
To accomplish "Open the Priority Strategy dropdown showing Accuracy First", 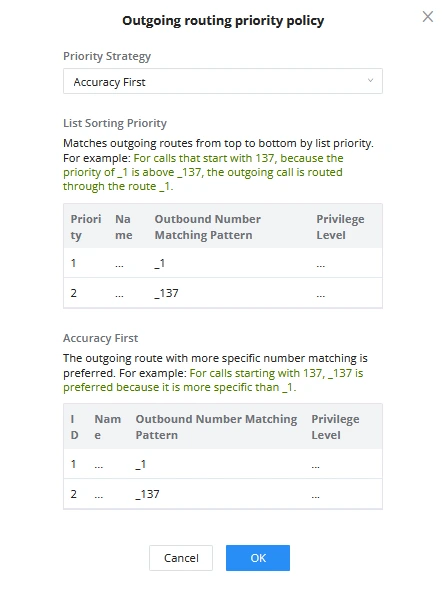I will point(223,81).
